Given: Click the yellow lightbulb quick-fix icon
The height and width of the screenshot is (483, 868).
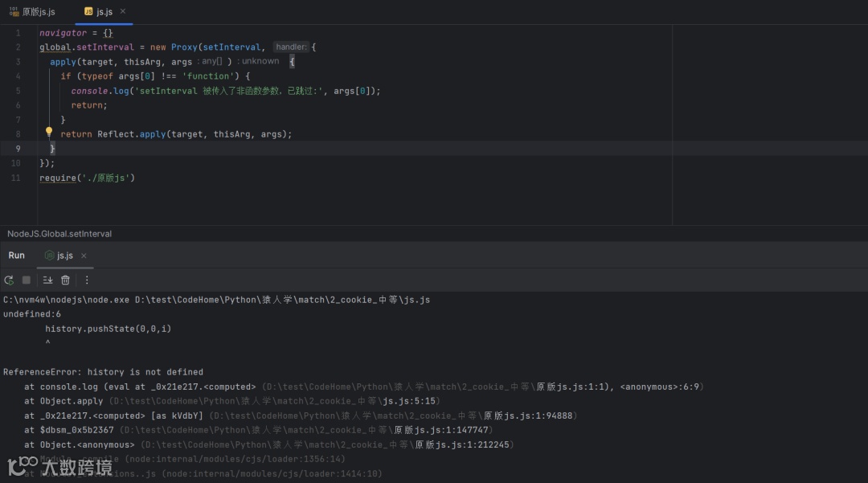Looking at the screenshot, I should click(49, 132).
